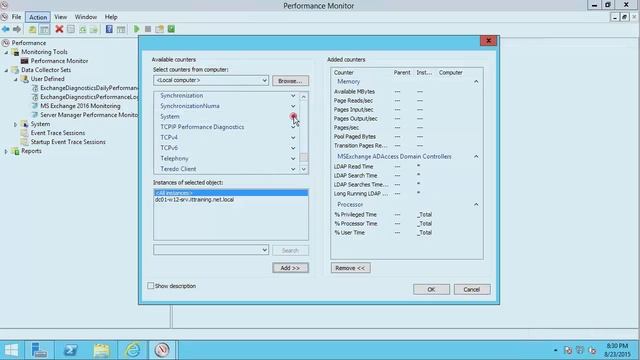Click the green New Data Collector icon

point(171,29)
